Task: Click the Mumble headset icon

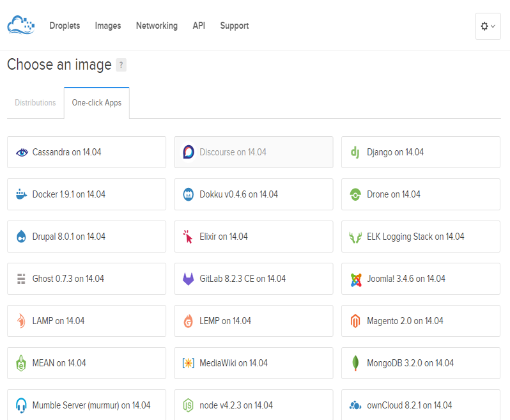Action: pyautogui.click(x=21, y=405)
